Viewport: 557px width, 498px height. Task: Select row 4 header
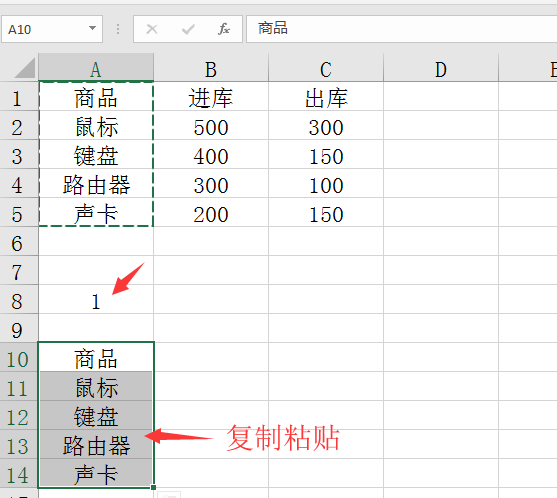[x=18, y=183]
